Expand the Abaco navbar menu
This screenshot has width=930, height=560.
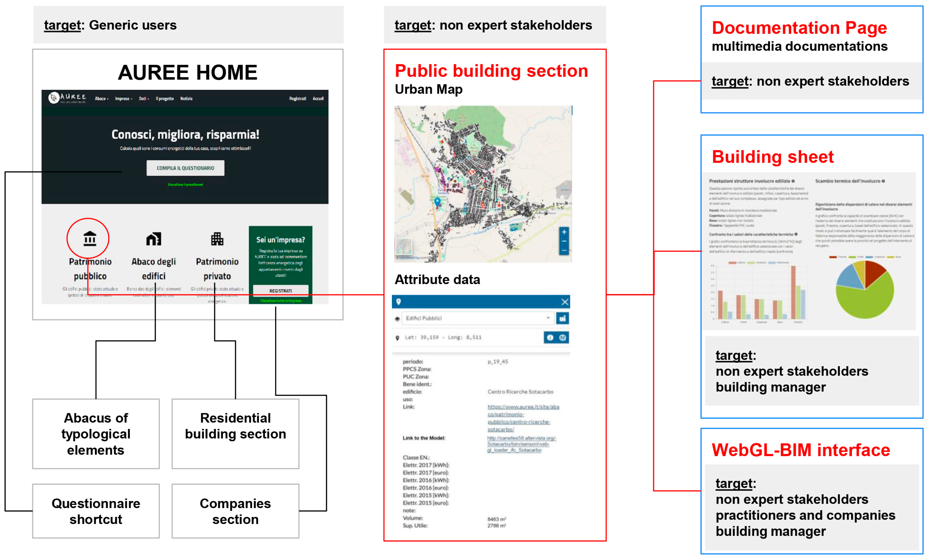pos(101,99)
